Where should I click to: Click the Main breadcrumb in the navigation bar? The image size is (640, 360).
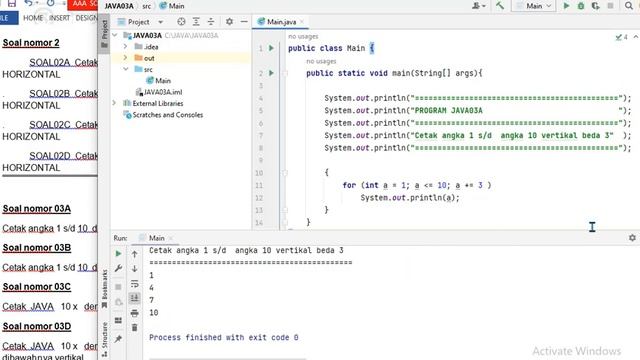(x=172, y=6)
